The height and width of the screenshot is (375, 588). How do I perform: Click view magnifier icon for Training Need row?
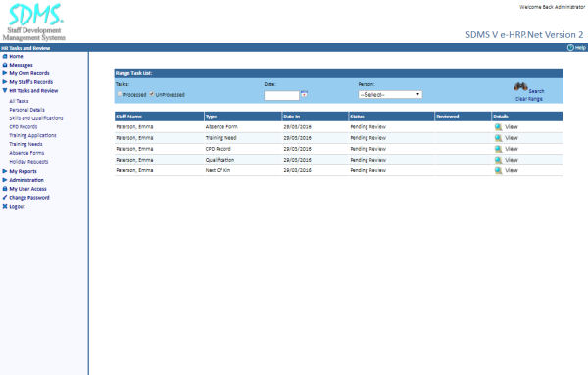pos(498,138)
